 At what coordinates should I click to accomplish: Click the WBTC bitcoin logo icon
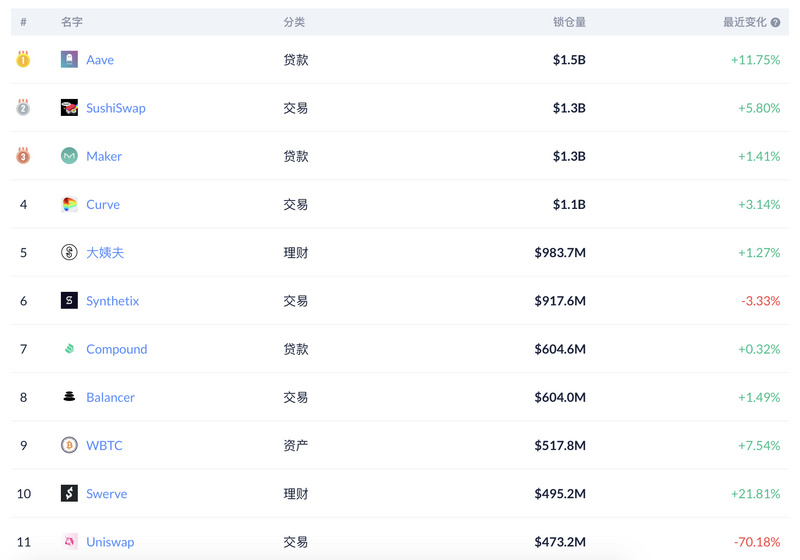69,445
